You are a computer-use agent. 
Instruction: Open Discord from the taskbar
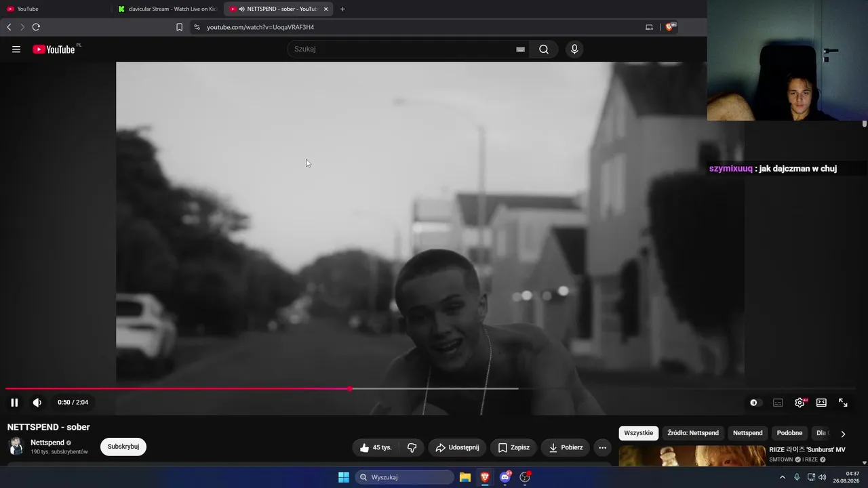(505, 477)
